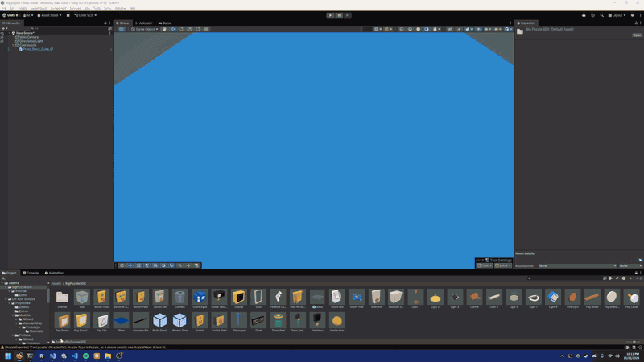The width and height of the screenshot is (644, 362).
Task: Select the Rotate tool in Scene toolbar
Action: [181, 29]
